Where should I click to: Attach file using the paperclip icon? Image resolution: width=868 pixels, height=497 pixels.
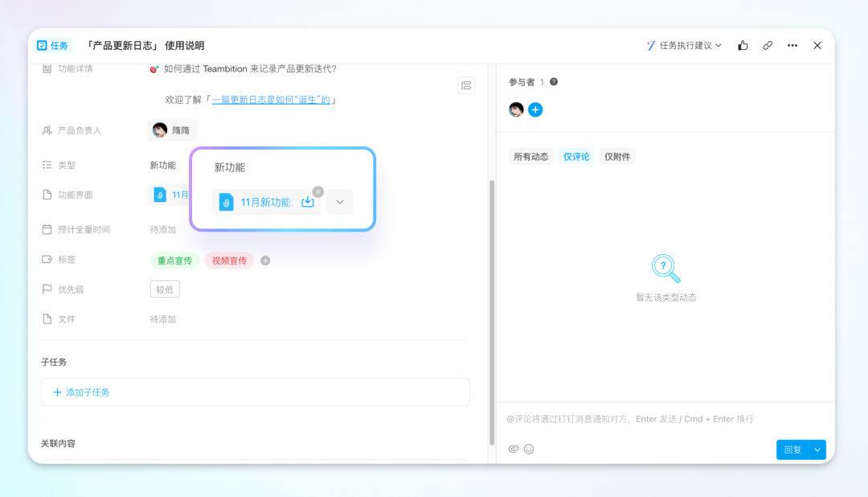click(514, 449)
